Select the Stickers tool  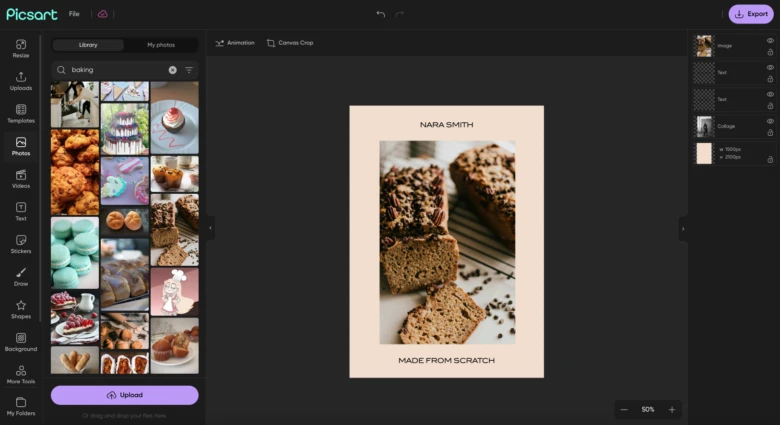[20, 244]
